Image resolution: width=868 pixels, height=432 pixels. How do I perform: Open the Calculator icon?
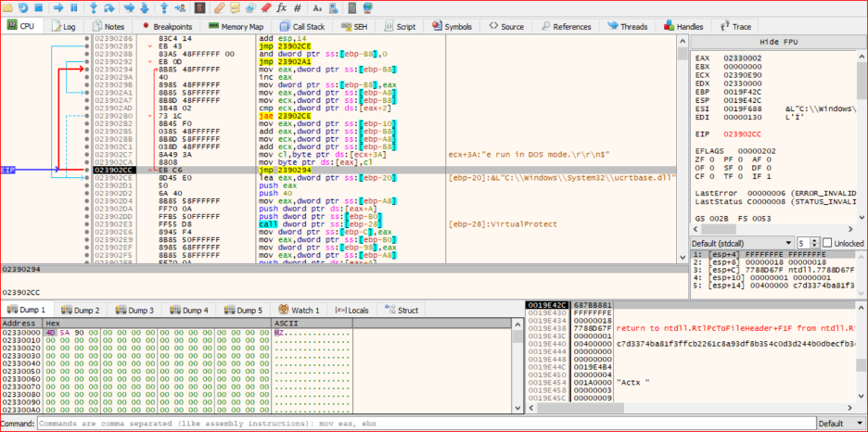pyautogui.click(x=352, y=7)
